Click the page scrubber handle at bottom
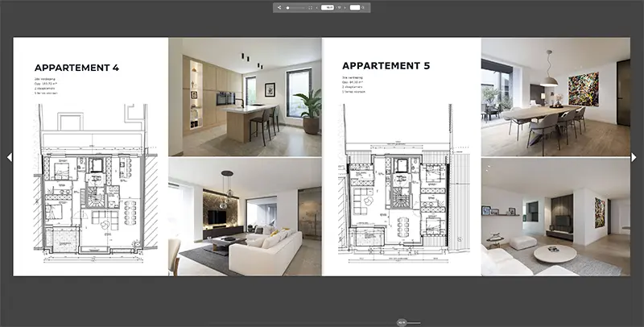 [401, 323]
